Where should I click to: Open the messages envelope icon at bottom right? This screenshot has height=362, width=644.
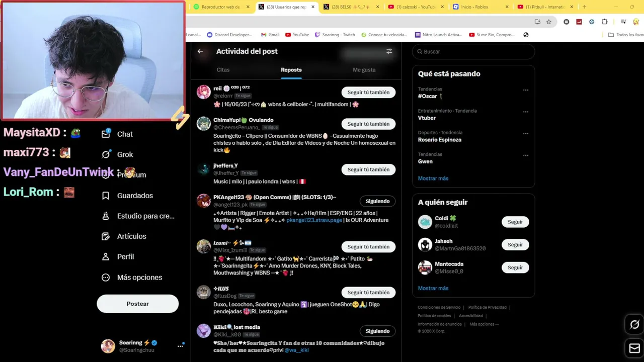coord(634,348)
